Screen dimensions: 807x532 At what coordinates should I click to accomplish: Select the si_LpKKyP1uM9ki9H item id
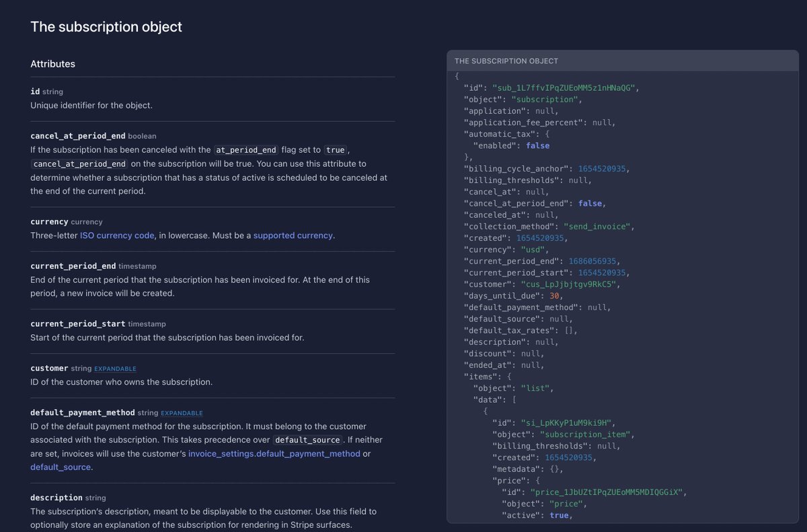click(568, 423)
